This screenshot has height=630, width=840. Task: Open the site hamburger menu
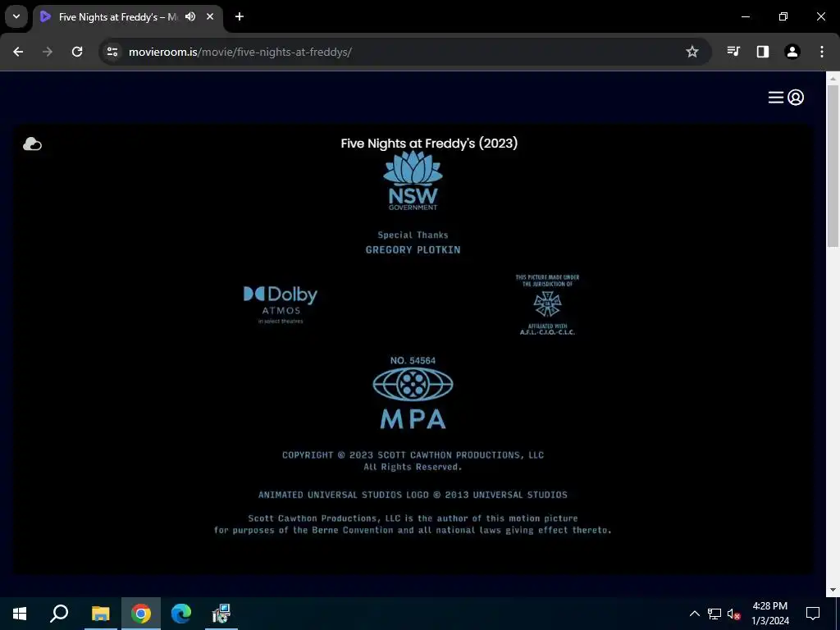776,98
